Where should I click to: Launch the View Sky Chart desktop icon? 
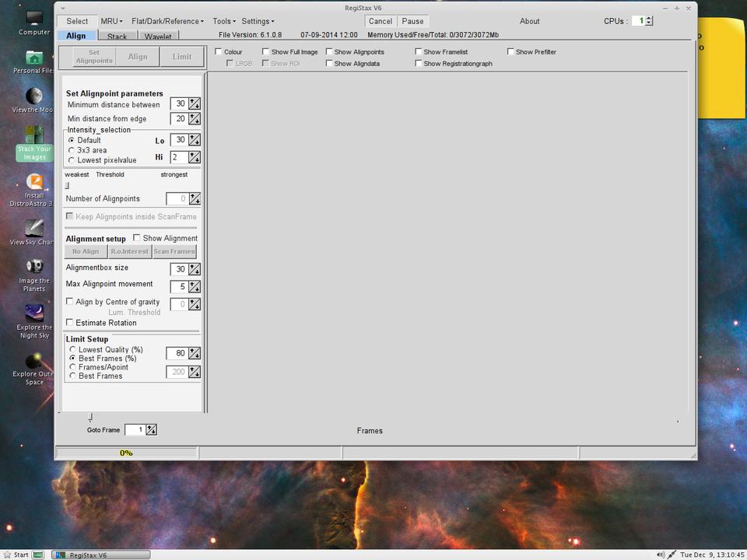(x=34, y=229)
